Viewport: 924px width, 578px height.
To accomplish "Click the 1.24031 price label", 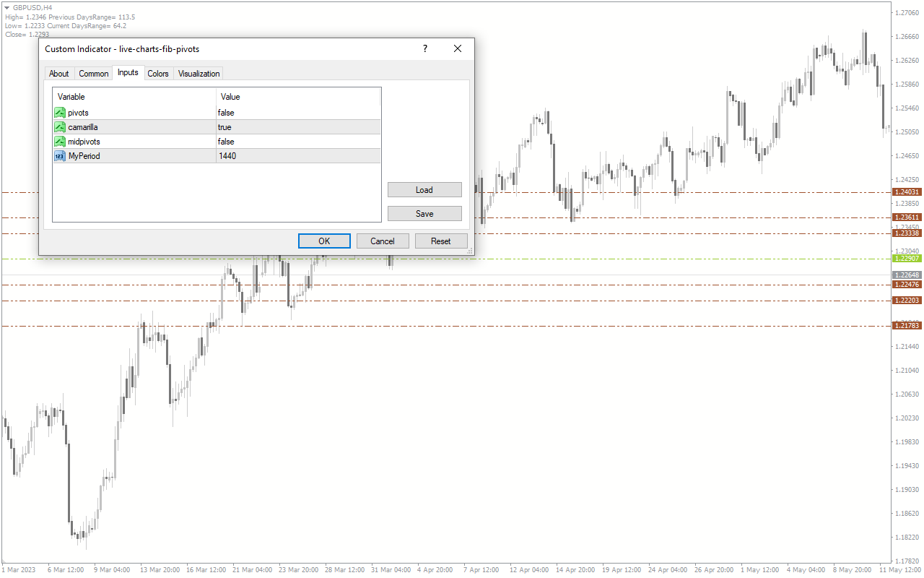I will [x=907, y=192].
